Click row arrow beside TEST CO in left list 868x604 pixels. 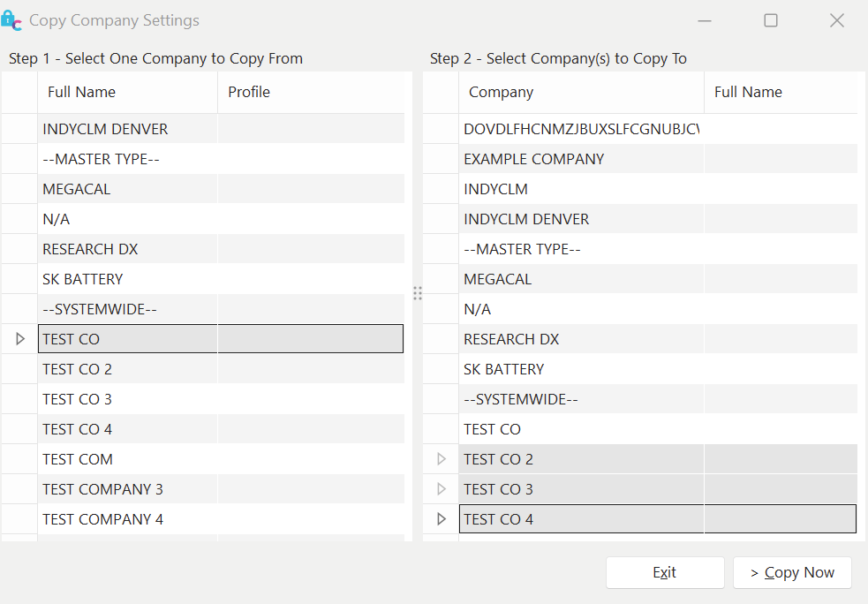[x=20, y=339]
